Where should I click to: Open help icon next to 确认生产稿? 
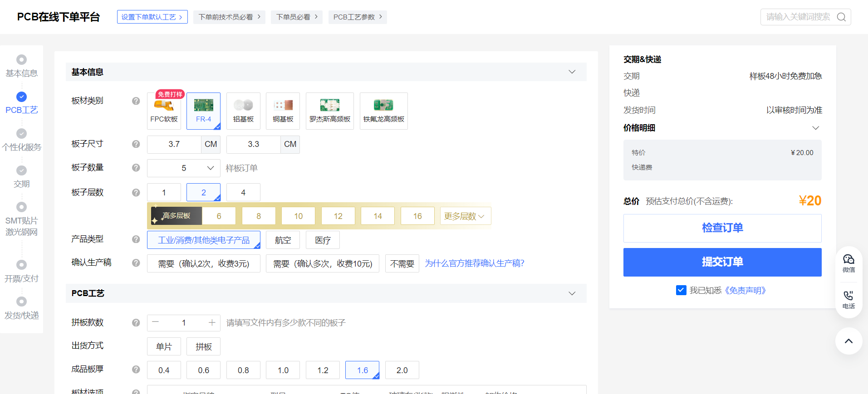[136, 263]
